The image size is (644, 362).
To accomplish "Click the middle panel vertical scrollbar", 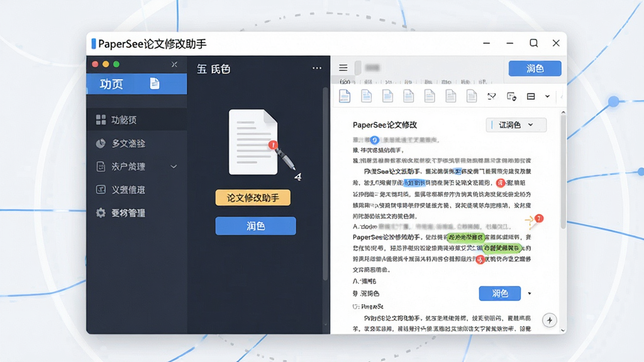I will [325, 184].
